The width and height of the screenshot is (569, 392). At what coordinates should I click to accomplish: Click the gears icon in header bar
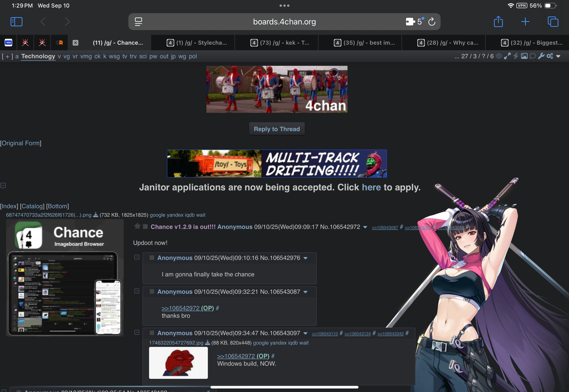click(x=549, y=56)
